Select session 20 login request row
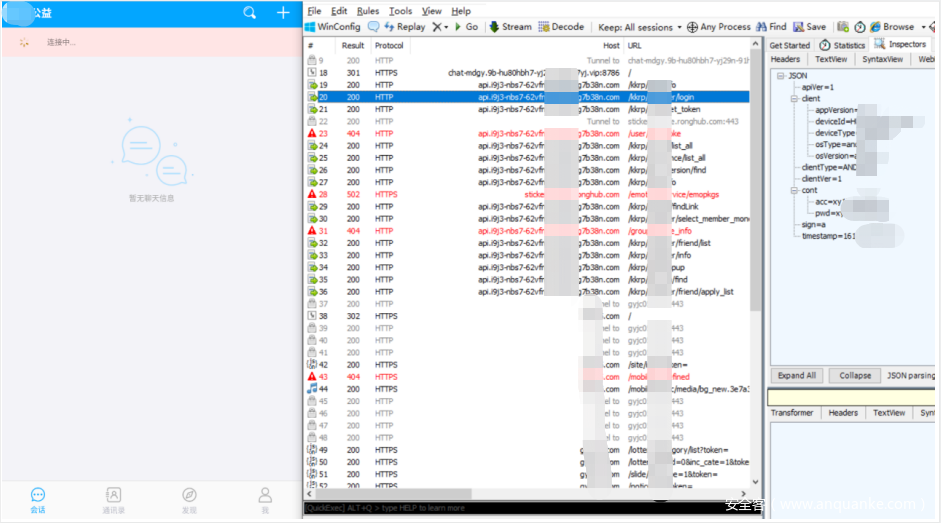The height and width of the screenshot is (523, 941). (x=530, y=97)
